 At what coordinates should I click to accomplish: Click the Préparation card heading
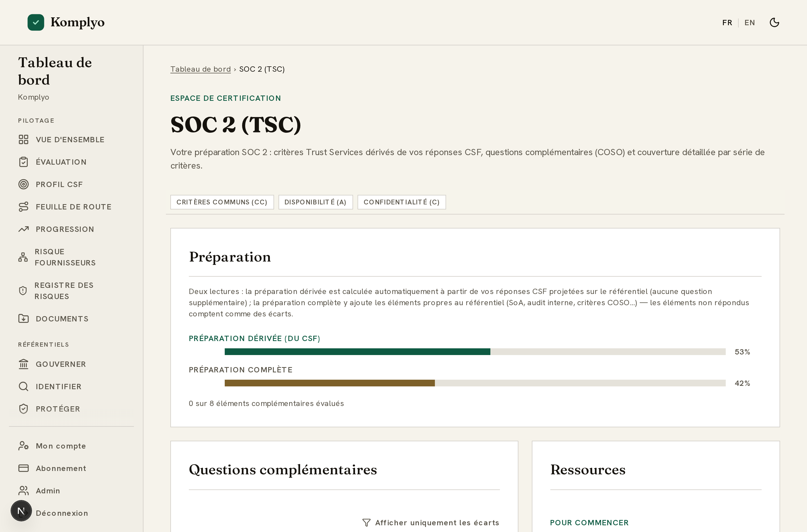tap(230, 257)
